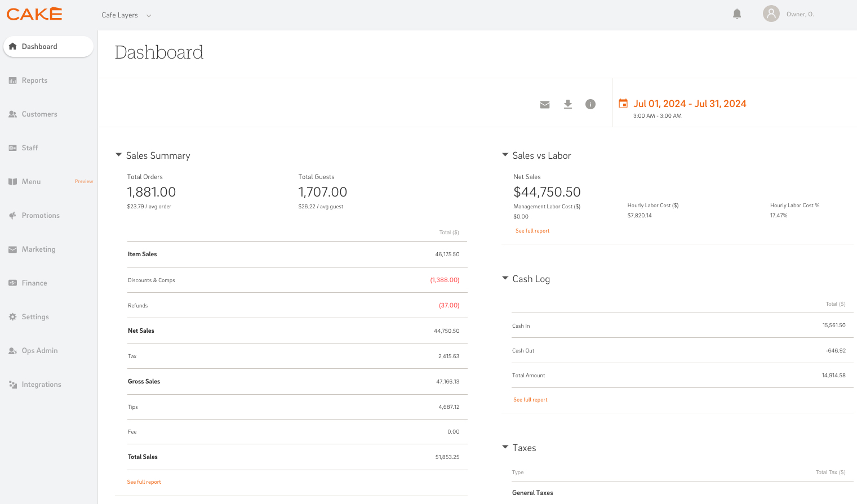Click the Dashboard home icon in sidebar
The height and width of the screenshot is (504, 857).
pos(12,47)
